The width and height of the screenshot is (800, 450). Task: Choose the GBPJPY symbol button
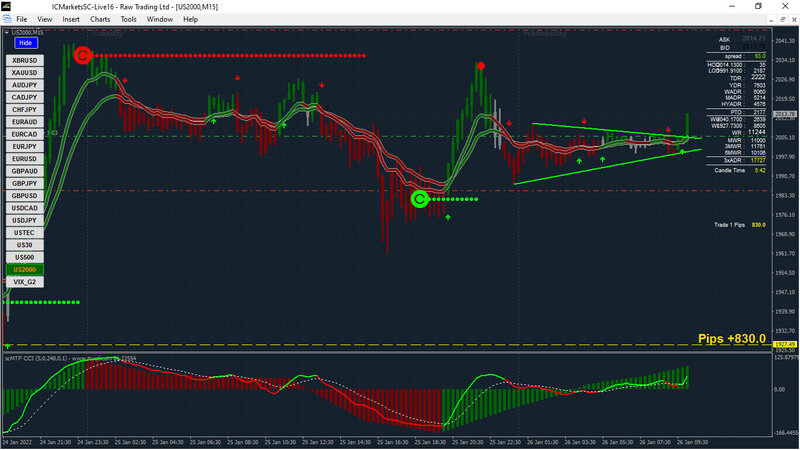[24, 183]
